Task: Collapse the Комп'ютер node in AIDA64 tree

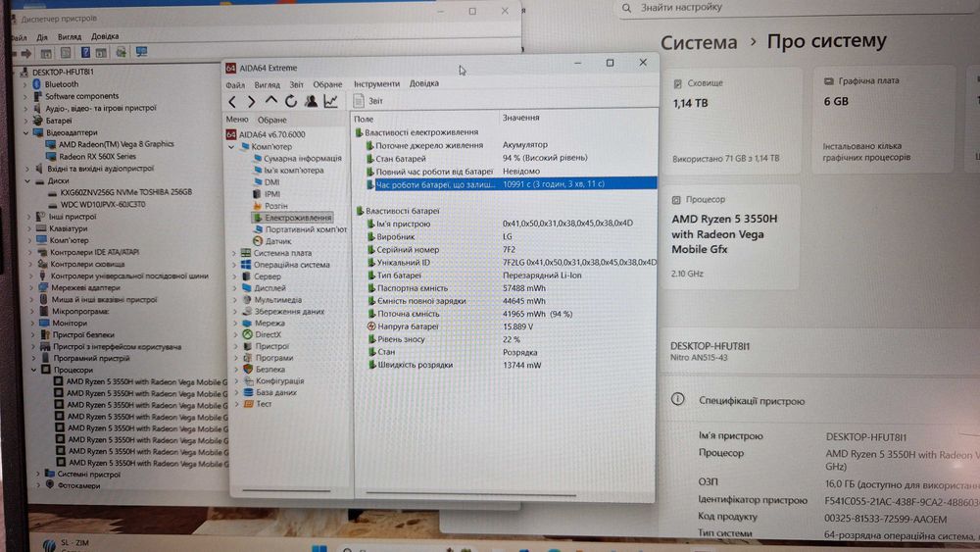Action: [232, 147]
